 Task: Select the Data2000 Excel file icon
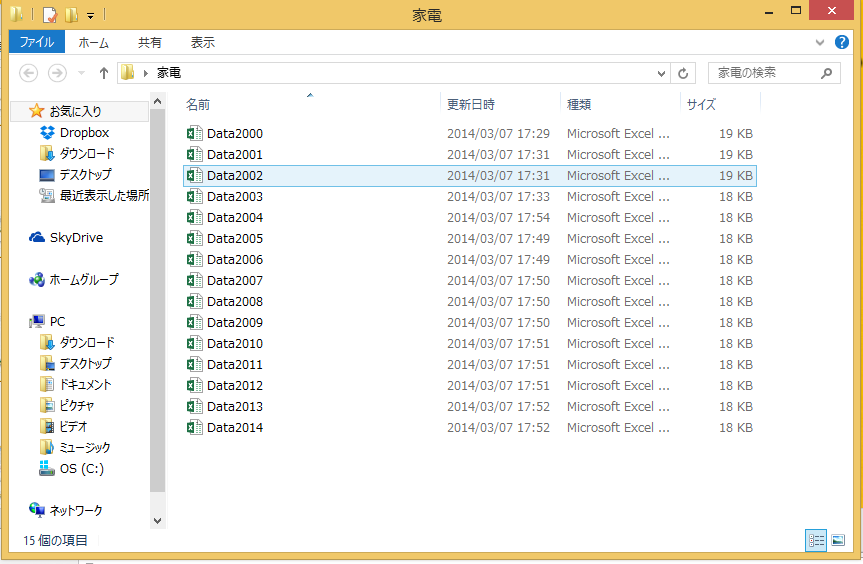pyautogui.click(x=194, y=133)
